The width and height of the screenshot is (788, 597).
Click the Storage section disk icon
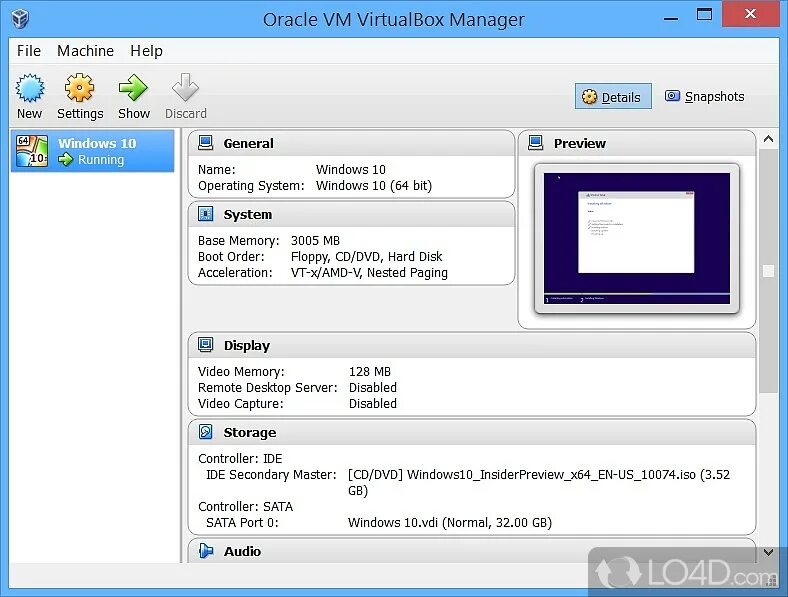click(206, 432)
